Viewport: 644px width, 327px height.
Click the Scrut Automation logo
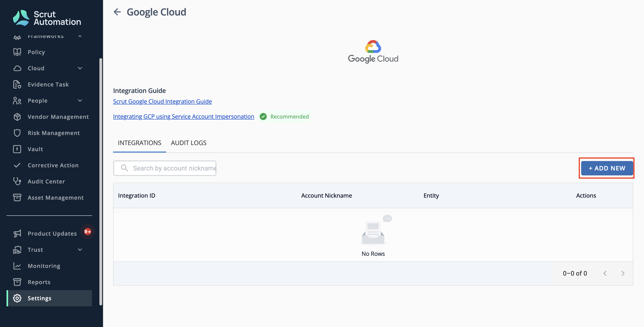[x=47, y=18]
